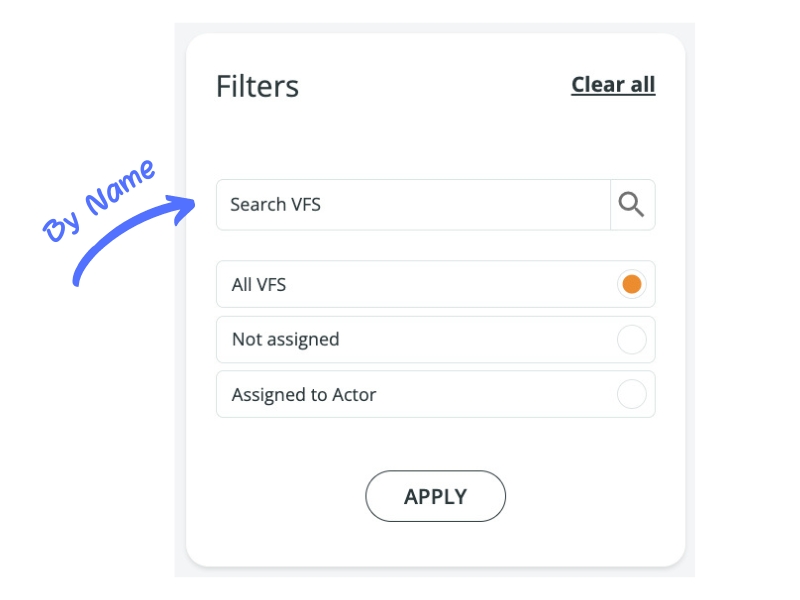Screen dimensions: 800x600
Task: Apply the chosen filters
Action: point(435,496)
